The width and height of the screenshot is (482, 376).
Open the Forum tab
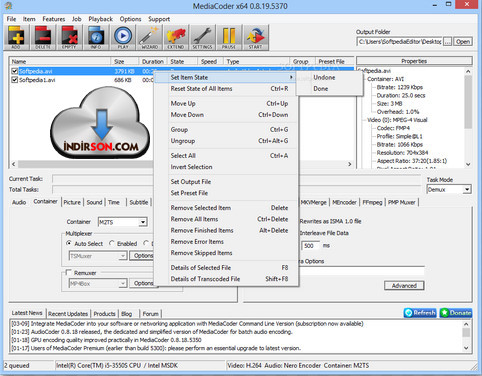pyautogui.click(x=151, y=314)
